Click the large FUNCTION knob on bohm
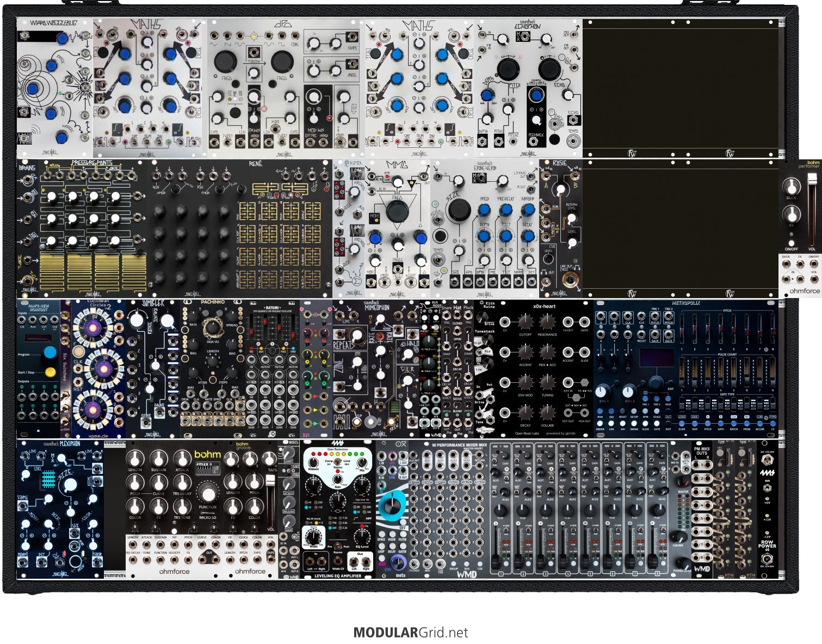 click(207, 493)
